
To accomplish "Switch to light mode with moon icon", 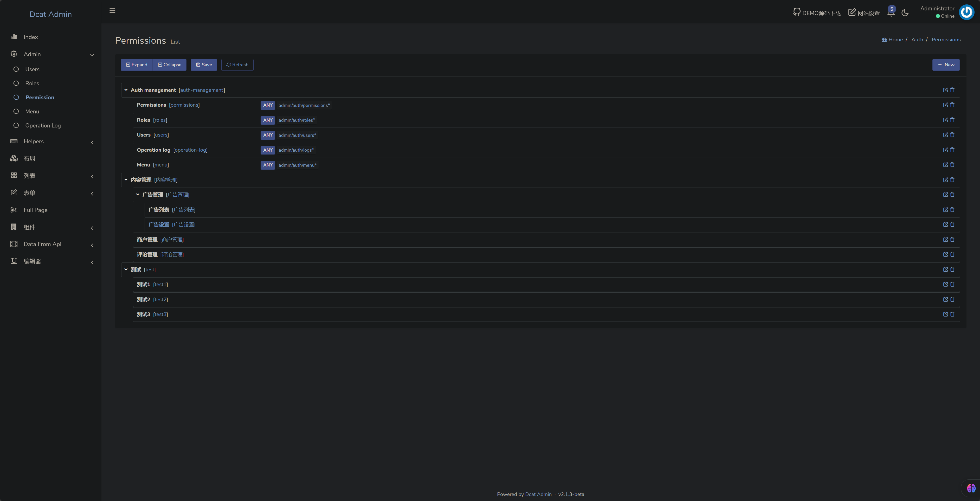I will click(x=905, y=12).
